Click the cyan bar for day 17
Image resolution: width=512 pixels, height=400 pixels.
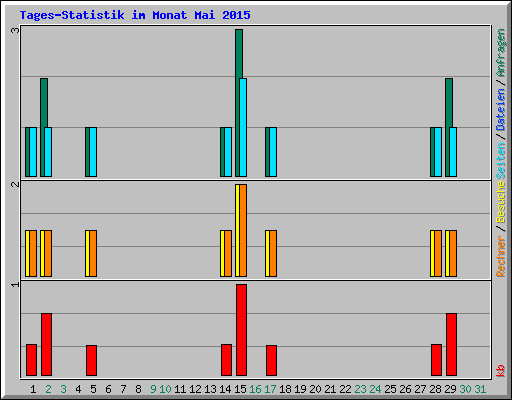click(x=273, y=152)
